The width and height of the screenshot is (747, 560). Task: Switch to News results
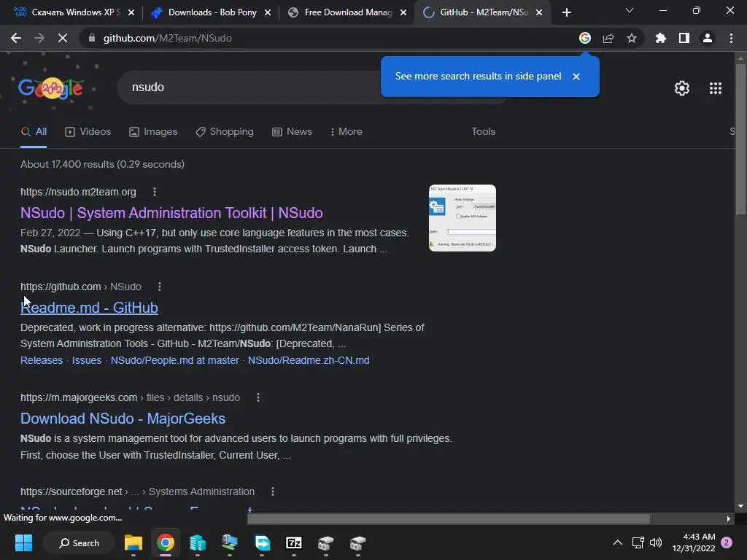tap(292, 132)
